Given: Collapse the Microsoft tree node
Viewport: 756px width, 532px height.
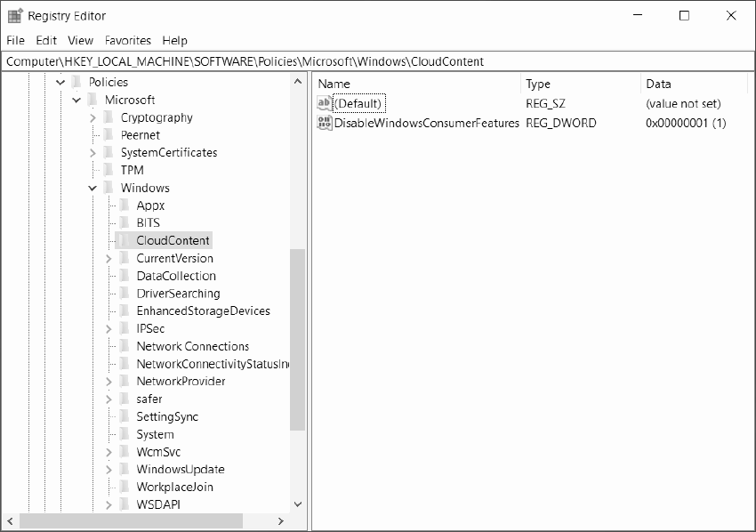Looking at the screenshot, I should pos(76,100).
